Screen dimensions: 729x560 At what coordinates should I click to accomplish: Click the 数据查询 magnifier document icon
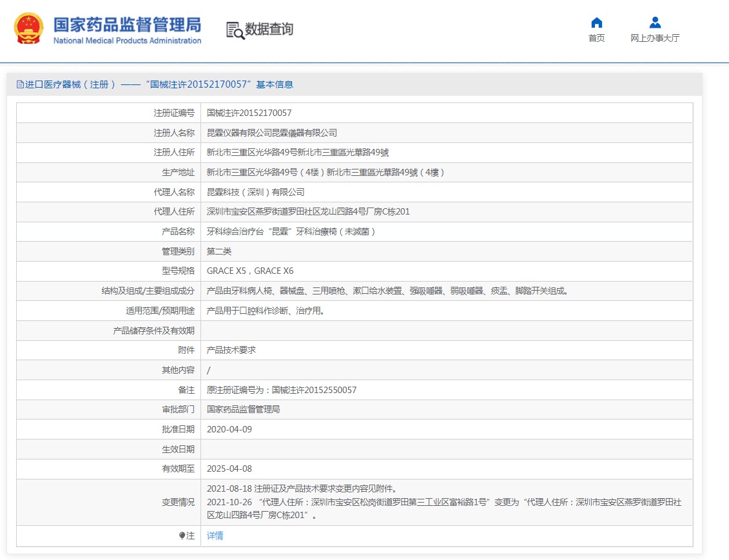tap(235, 30)
